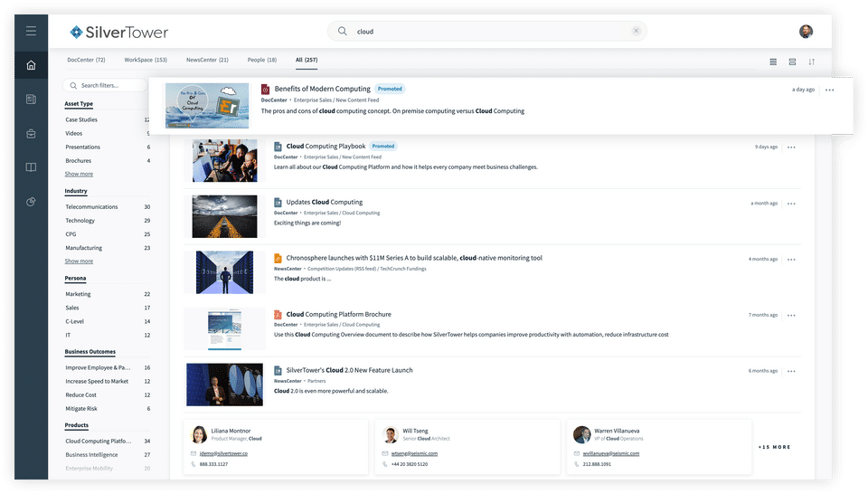Open Cloud Computing Playbook title
Viewport: 868px width, 494px height.
[325, 147]
